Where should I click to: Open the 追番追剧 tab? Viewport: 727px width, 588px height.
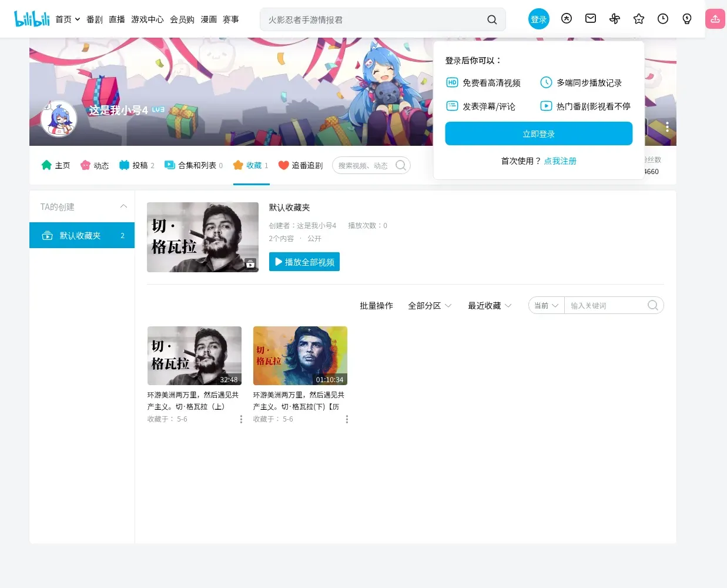[300, 165]
